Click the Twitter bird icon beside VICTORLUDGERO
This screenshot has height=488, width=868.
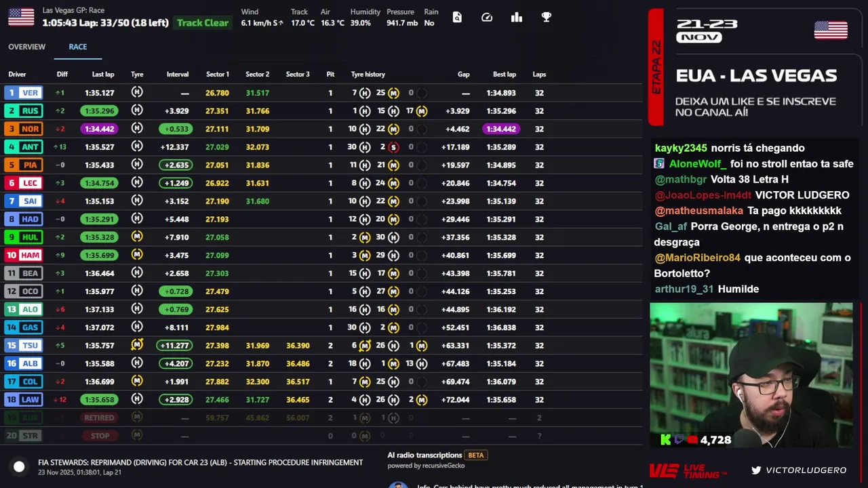coord(756,470)
